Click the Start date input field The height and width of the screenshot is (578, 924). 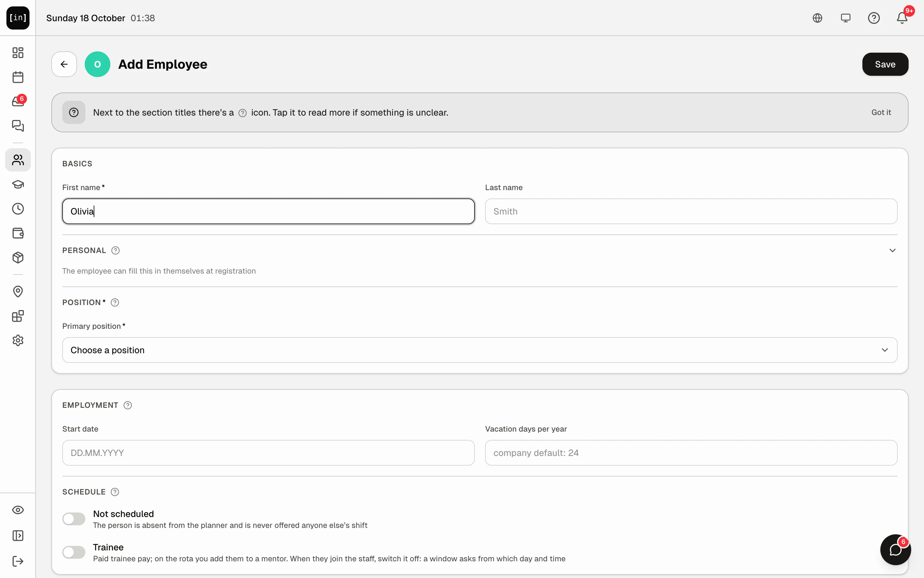click(x=269, y=453)
